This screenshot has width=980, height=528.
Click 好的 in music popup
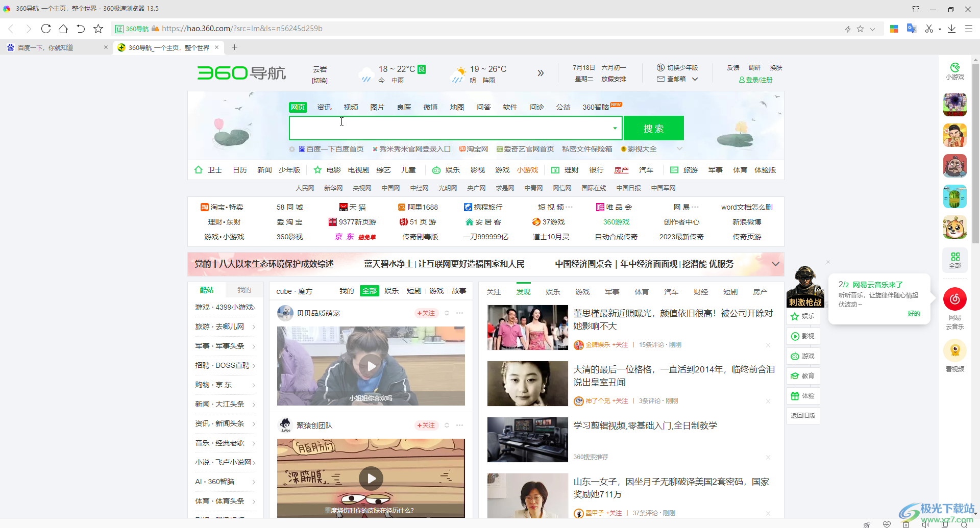click(914, 314)
